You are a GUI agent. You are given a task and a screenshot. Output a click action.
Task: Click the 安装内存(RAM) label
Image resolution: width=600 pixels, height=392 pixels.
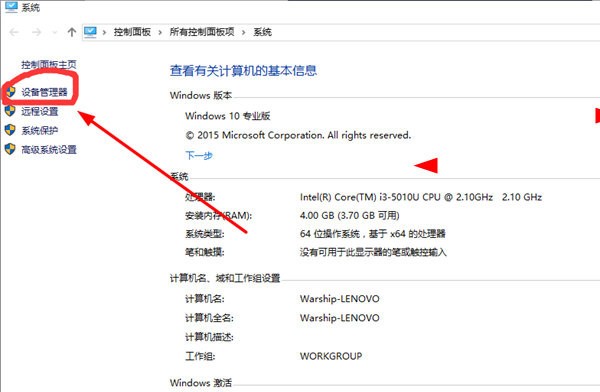click(x=218, y=216)
